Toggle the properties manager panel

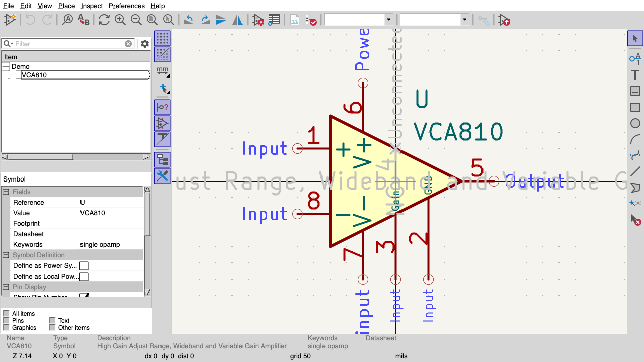point(163,176)
